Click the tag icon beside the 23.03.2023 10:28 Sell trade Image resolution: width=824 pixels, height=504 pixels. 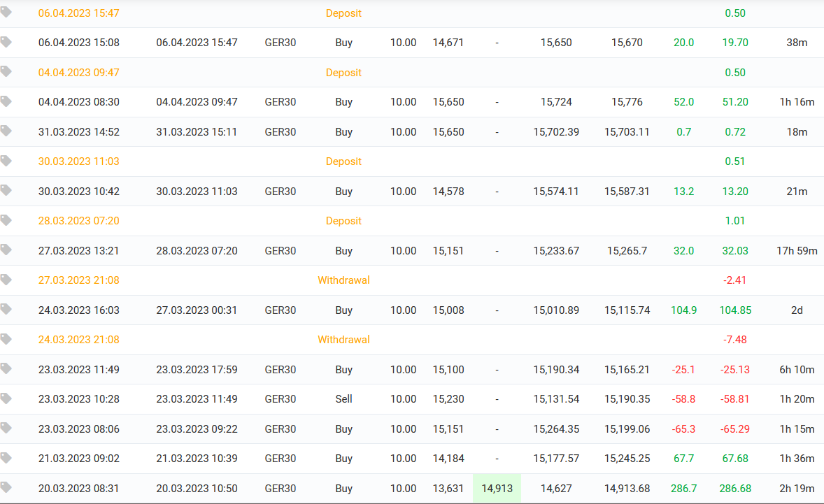click(6, 398)
